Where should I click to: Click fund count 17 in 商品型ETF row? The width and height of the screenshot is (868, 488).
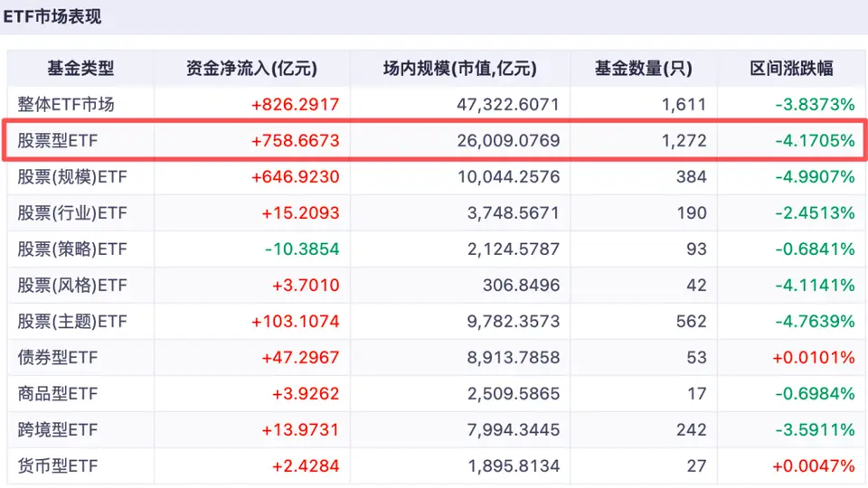tap(697, 393)
